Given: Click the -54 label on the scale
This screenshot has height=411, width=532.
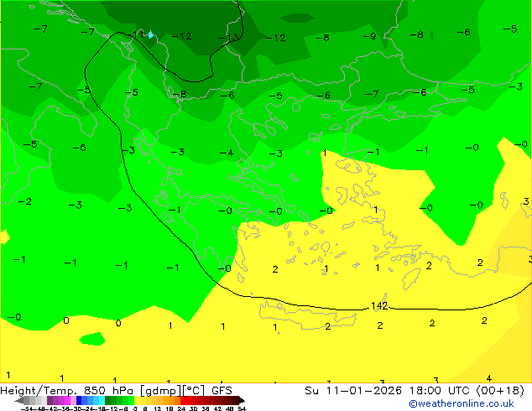Looking at the screenshot, I should tap(28, 408).
